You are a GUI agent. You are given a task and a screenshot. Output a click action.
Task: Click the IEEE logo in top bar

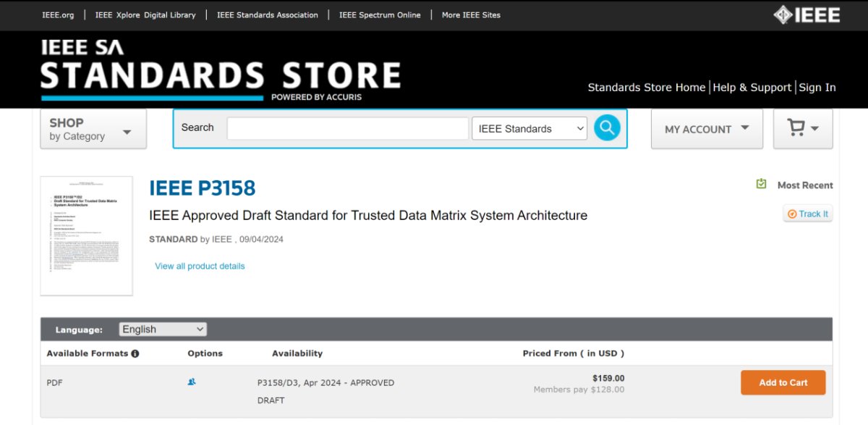click(807, 15)
